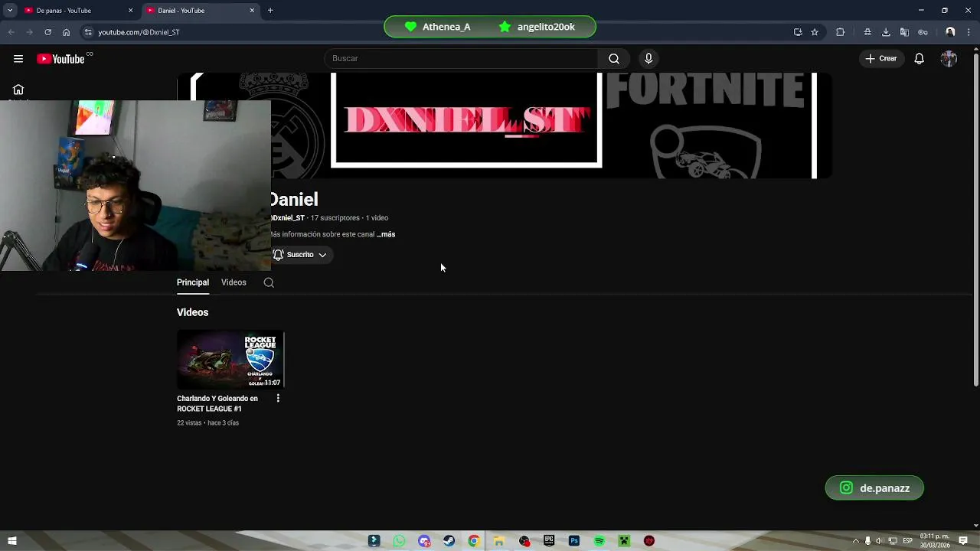Image resolution: width=980 pixels, height=551 pixels.
Task: Click the Crear button
Action: click(x=880, y=59)
